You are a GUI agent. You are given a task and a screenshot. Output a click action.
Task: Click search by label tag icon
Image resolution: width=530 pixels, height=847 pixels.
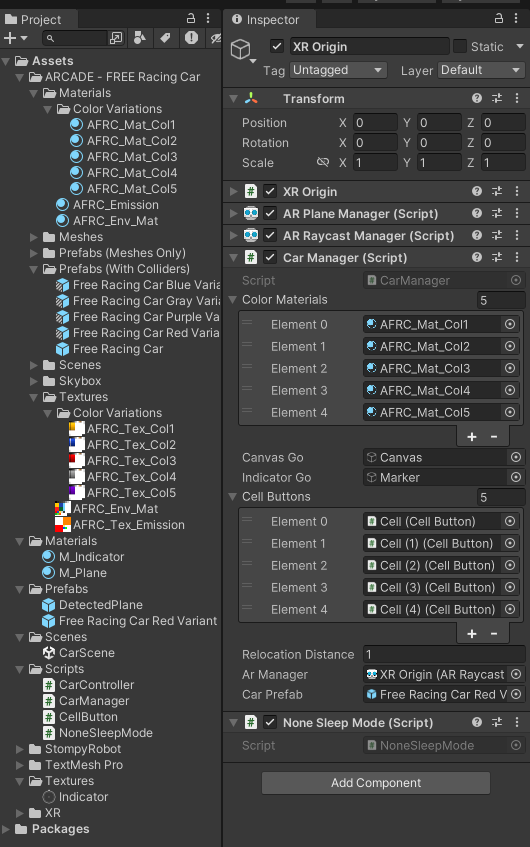pyautogui.click(x=165, y=38)
